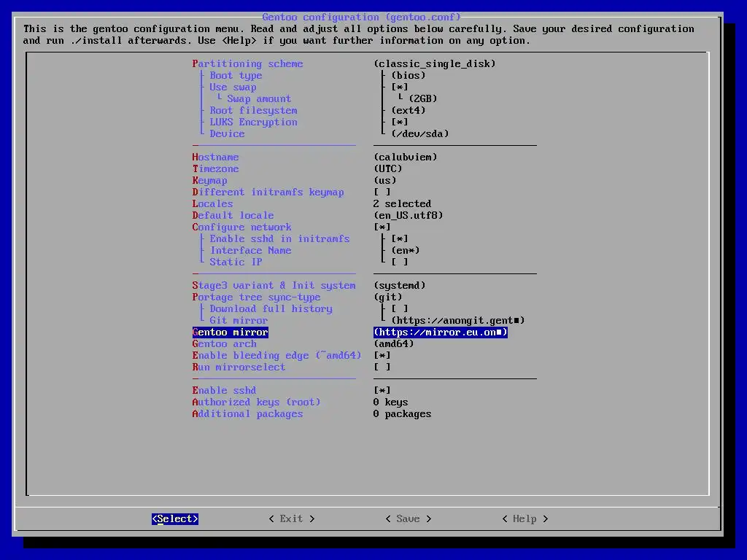Open the Device setting under partitioning
747x560 pixels.
pyautogui.click(x=228, y=134)
